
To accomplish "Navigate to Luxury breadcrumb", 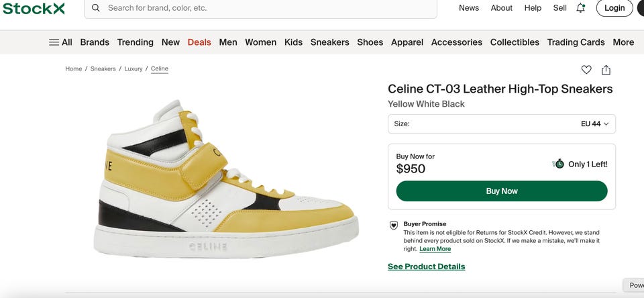I will point(133,68).
